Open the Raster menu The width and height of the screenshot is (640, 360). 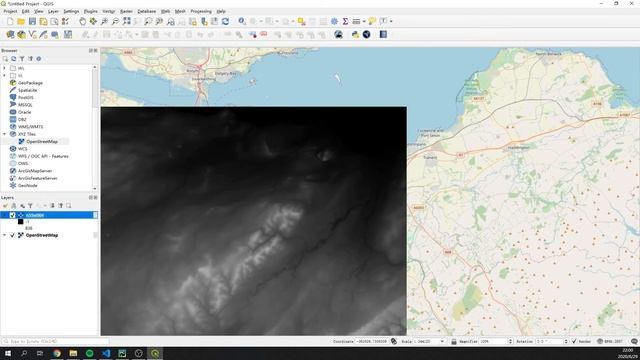pos(126,11)
